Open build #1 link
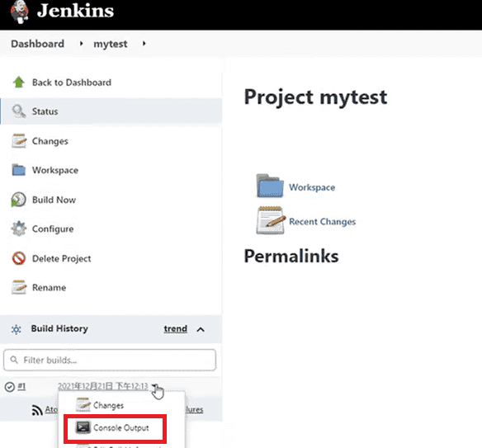This screenshot has height=448, width=482. point(21,386)
